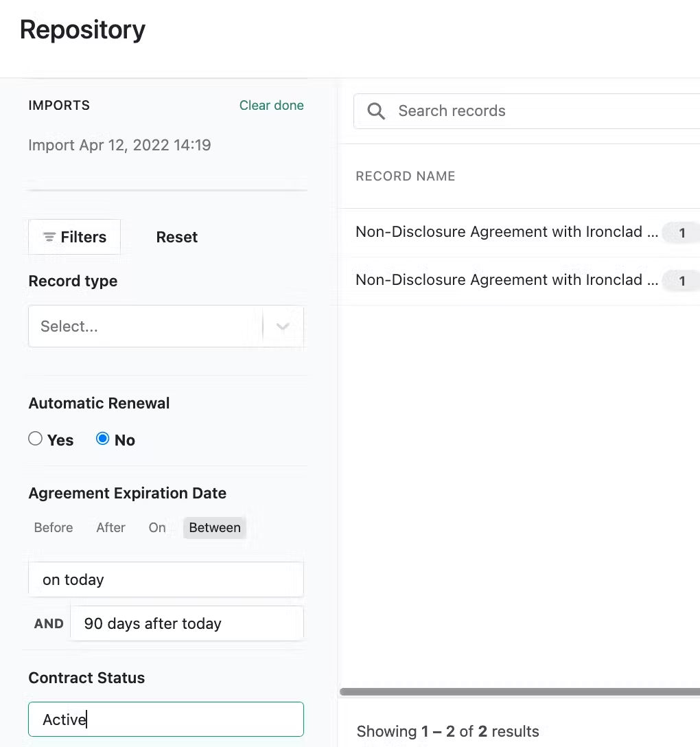This screenshot has width=700, height=747.
Task: Click the search magnifying glass icon
Action: 375,111
